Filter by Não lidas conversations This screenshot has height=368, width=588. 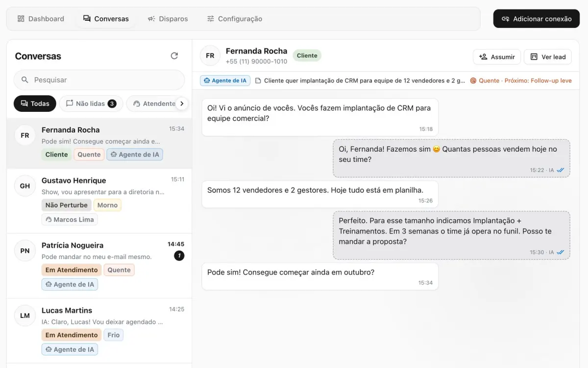(x=91, y=104)
